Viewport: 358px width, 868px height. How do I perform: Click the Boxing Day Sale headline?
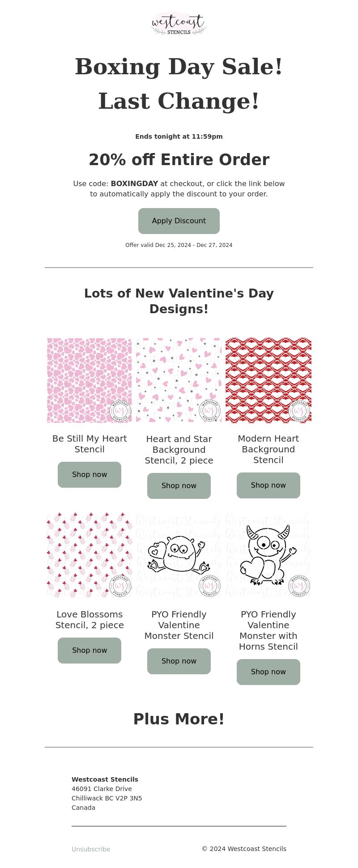[179, 67]
